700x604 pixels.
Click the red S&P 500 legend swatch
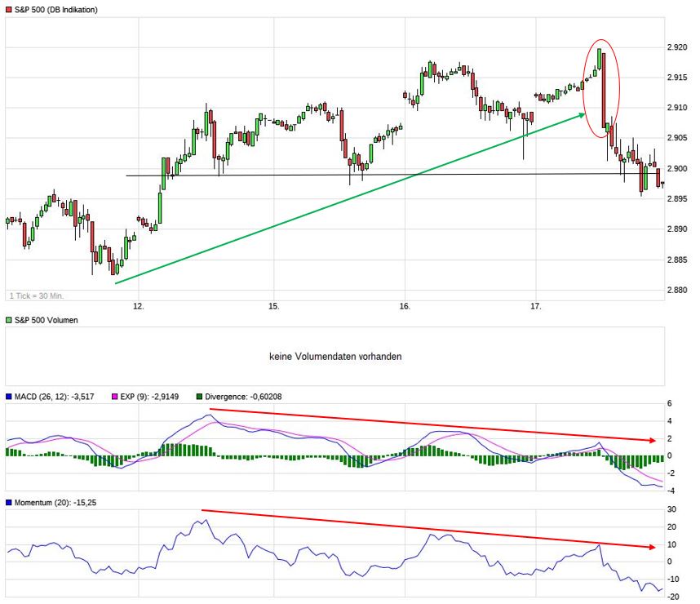[x=8, y=10]
